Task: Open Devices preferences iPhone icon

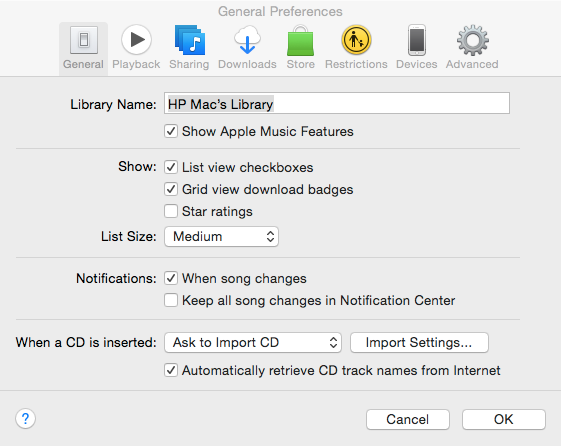Action: point(417,40)
